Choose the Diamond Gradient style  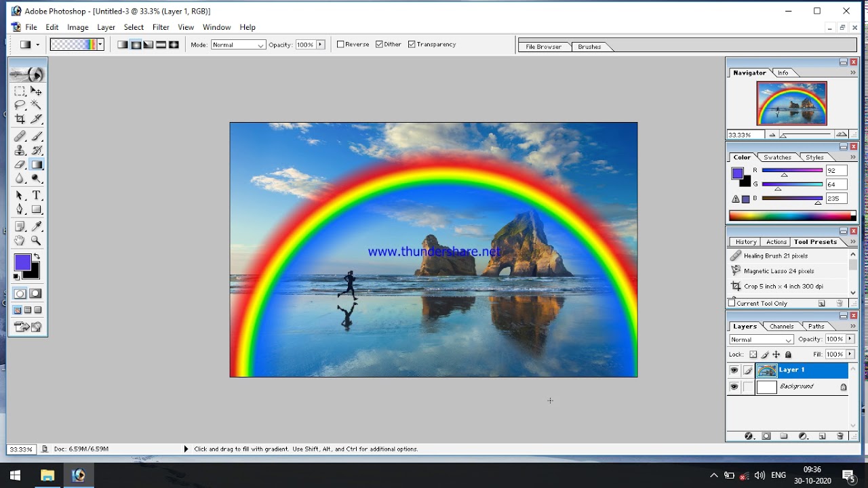[174, 45]
